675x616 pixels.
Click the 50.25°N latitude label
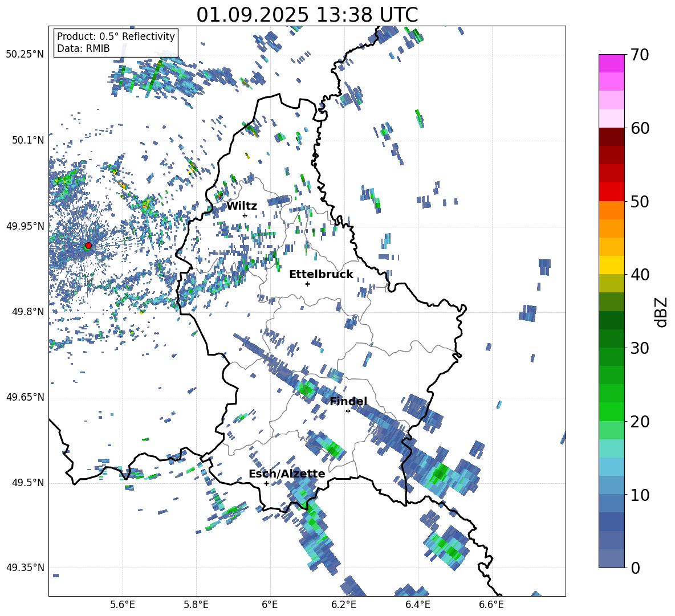25,55
